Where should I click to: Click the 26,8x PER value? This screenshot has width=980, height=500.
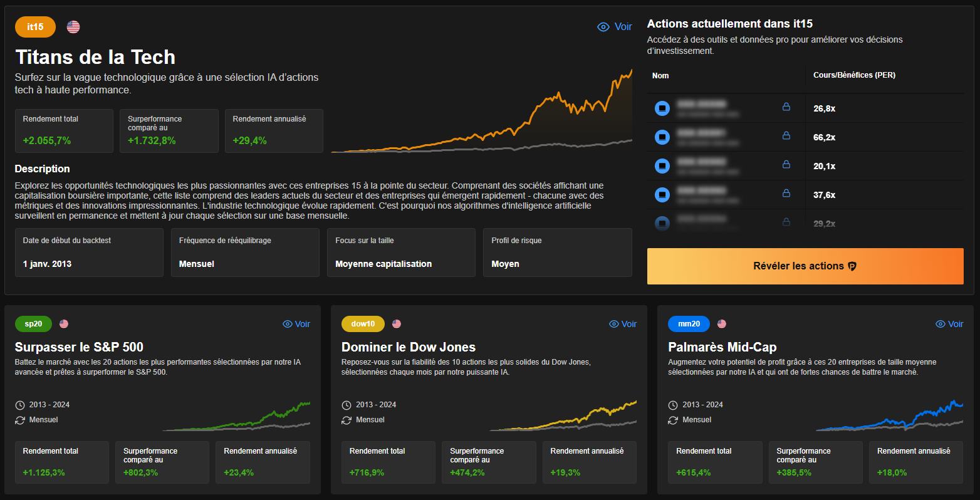tap(825, 108)
